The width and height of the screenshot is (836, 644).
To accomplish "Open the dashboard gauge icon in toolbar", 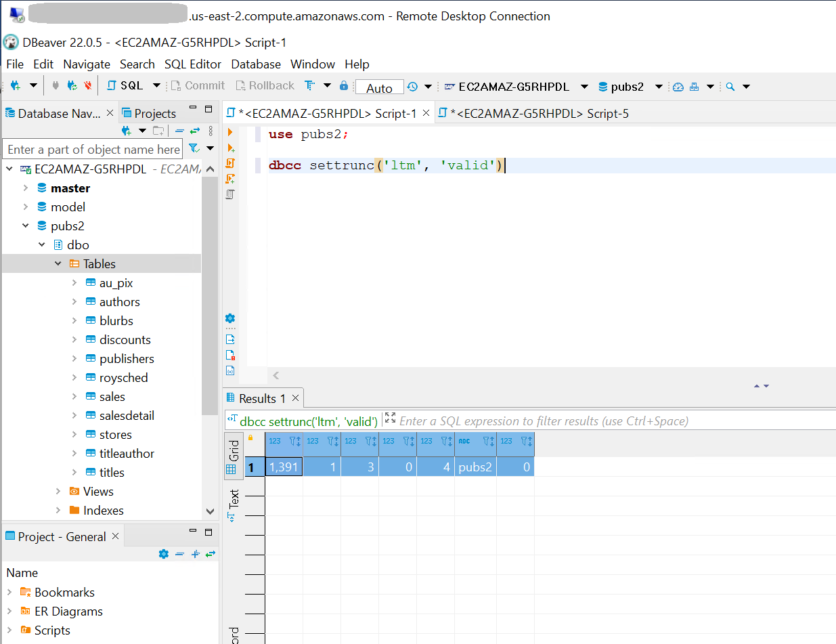I will pos(678,87).
